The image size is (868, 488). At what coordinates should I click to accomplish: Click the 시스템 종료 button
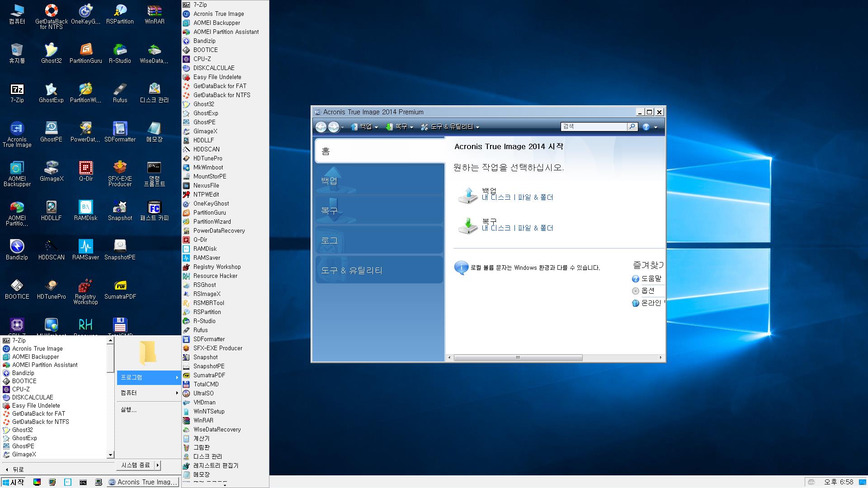pos(135,465)
